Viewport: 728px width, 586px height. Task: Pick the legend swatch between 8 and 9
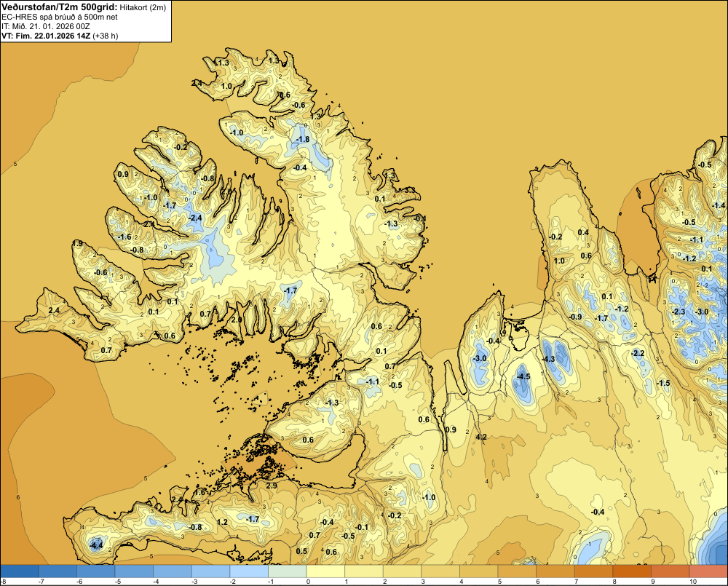[632, 571]
